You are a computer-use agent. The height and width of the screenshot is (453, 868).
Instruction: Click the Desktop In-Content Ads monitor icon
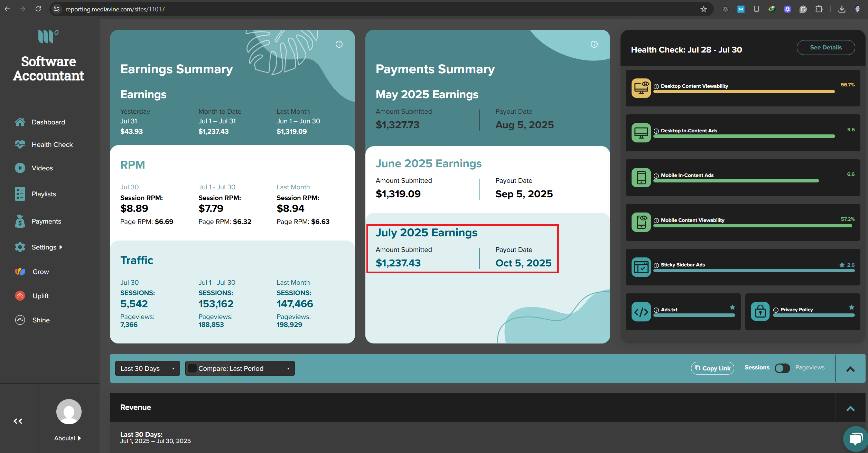[x=641, y=133]
